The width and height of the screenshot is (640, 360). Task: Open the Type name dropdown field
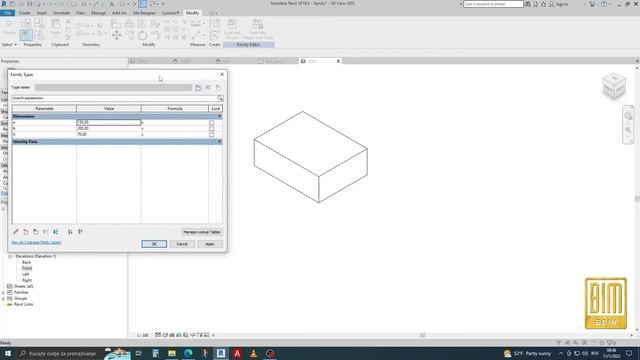coord(113,87)
